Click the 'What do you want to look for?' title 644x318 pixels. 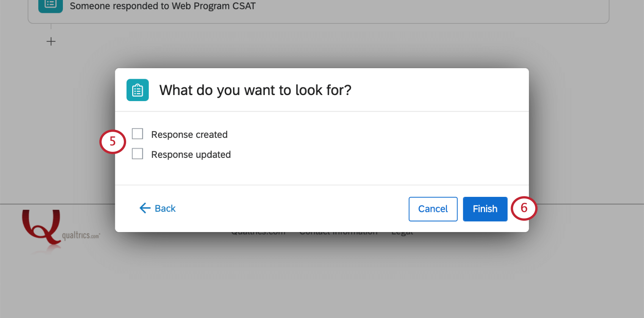[255, 90]
